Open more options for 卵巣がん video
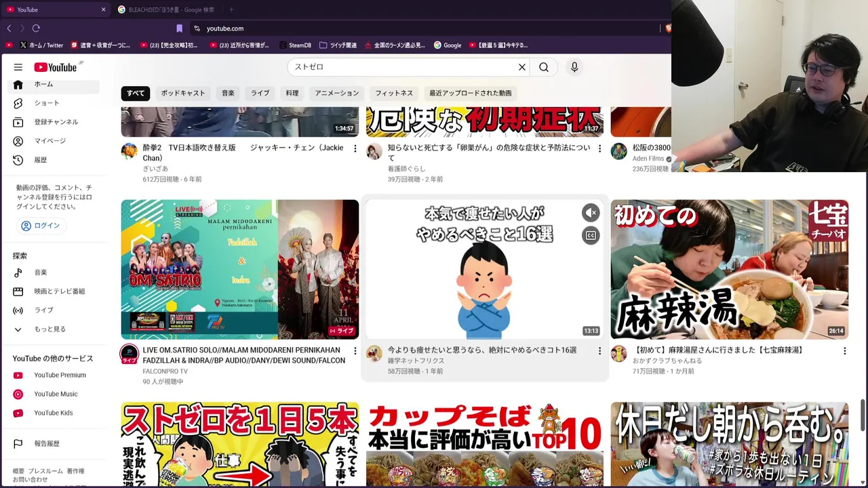This screenshot has height=488, width=868. pos(599,148)
